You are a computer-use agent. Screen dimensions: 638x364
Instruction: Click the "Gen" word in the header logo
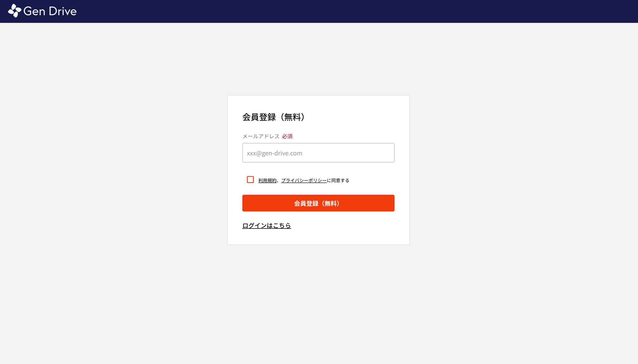pos(34,11)
